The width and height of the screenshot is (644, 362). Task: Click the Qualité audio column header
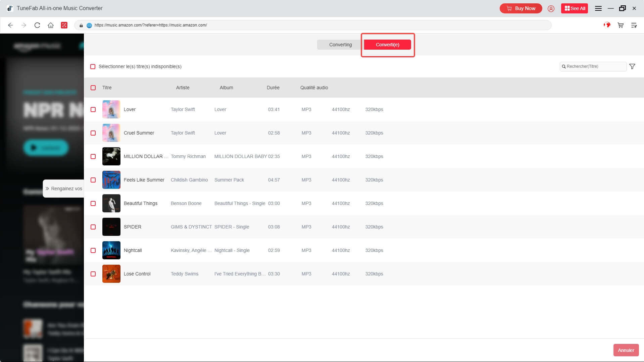tap(314, 88)
